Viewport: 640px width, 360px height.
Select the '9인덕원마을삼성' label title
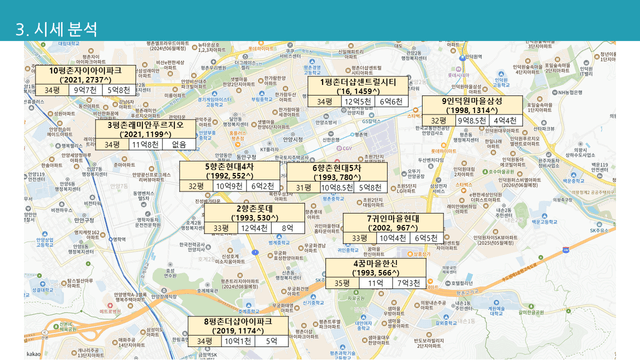click(x=472, y=101)
